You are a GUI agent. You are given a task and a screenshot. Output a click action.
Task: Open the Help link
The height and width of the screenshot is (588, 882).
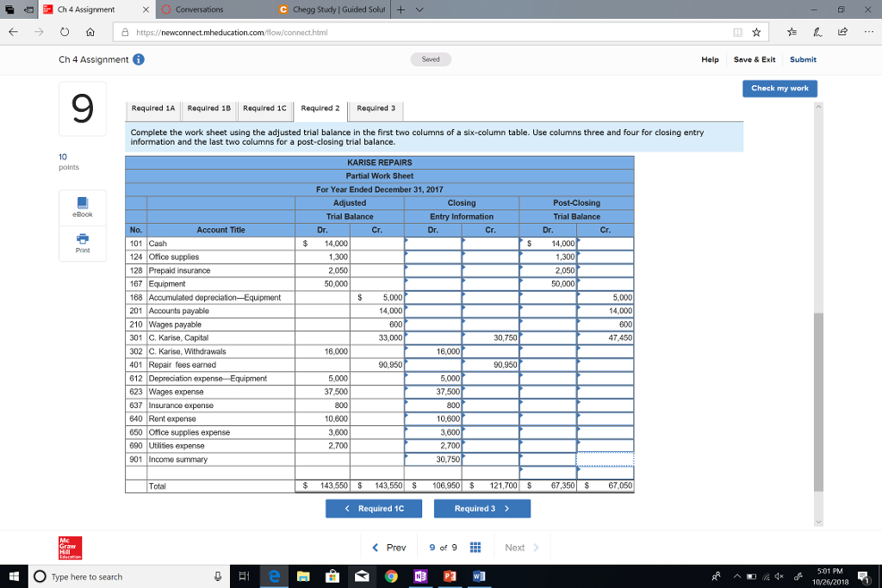[710, 59]
